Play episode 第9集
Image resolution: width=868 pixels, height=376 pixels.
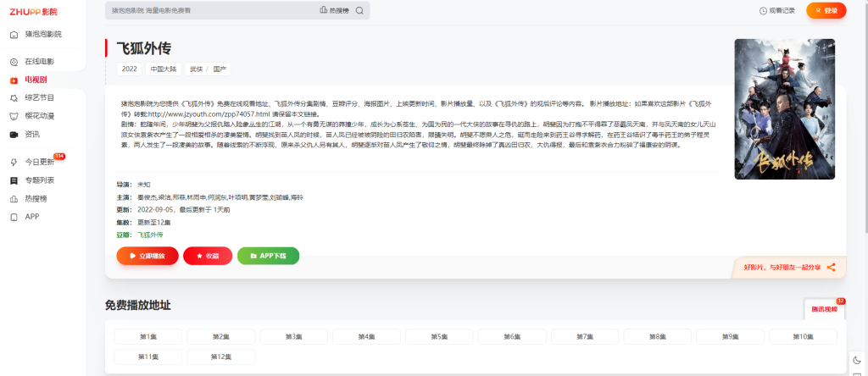731,337
